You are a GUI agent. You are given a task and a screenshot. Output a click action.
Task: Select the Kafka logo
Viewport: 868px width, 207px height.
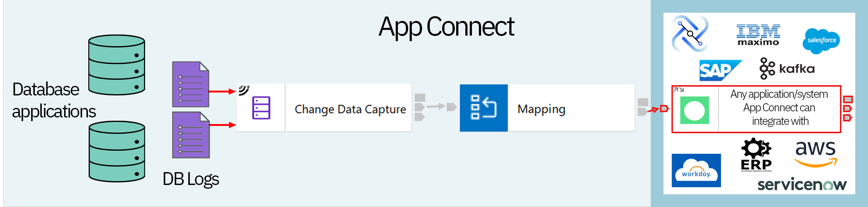point(787,68)
